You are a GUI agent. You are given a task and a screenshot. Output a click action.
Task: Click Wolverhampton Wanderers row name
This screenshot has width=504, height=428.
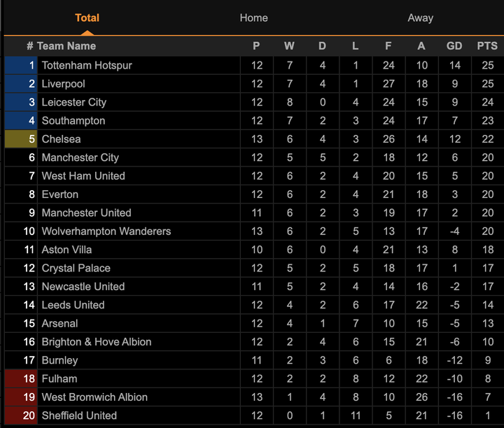click(x=106, y=231)
